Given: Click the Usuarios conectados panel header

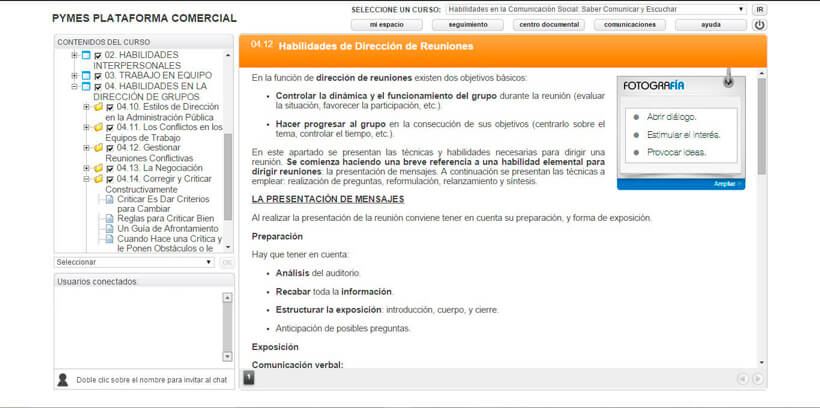Looking at the screenshot, I should [x=144, y=281].
